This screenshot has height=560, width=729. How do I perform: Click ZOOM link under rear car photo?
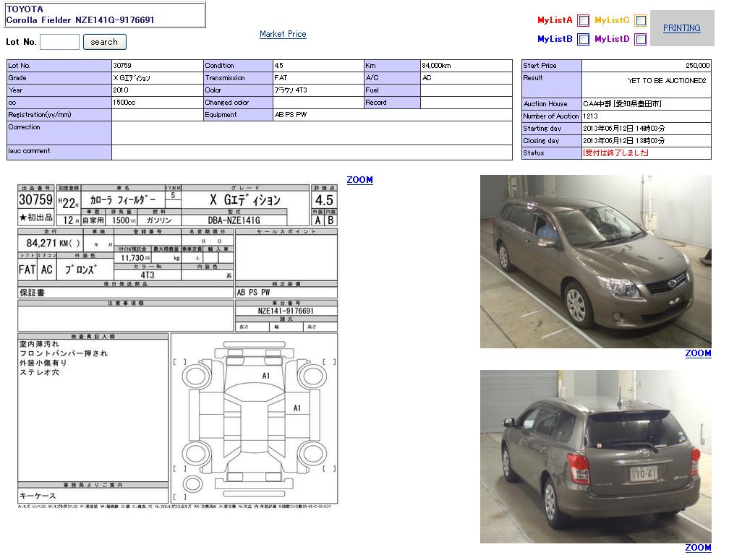click(698, 548)
